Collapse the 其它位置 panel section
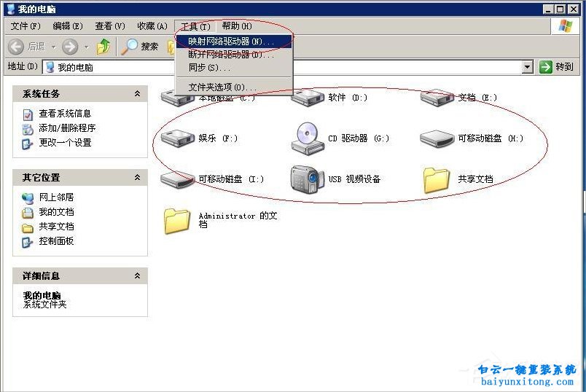 coord(137,178)
